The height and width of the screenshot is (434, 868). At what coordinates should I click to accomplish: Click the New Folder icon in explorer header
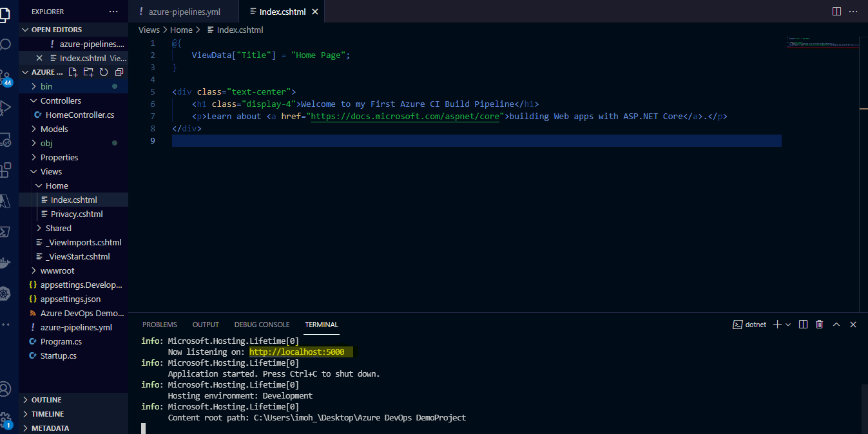point(88,72)
